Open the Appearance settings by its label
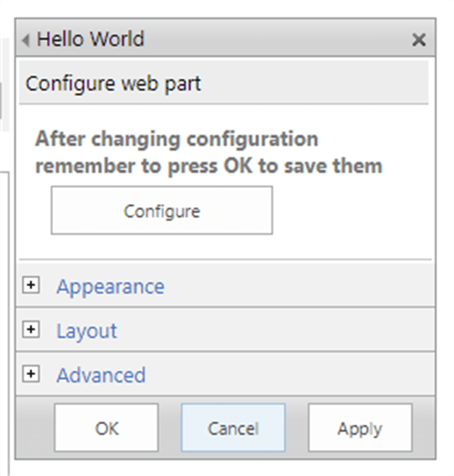 coord(109,286)
